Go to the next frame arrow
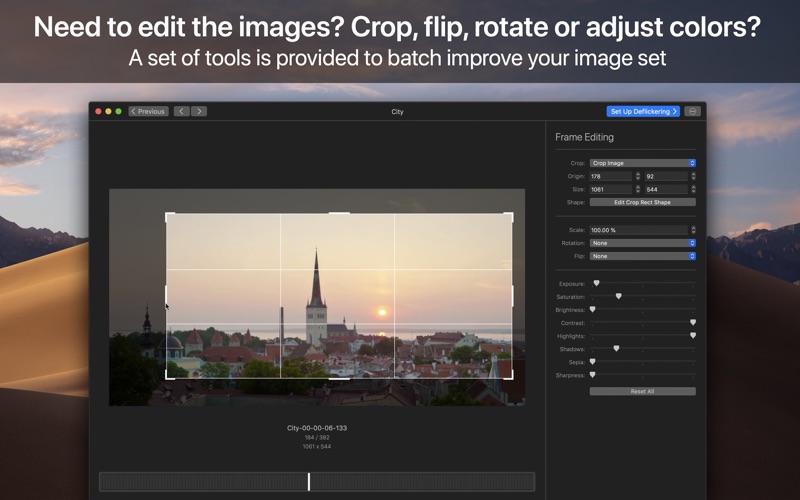The image size is (800, 500). [198, 111]
